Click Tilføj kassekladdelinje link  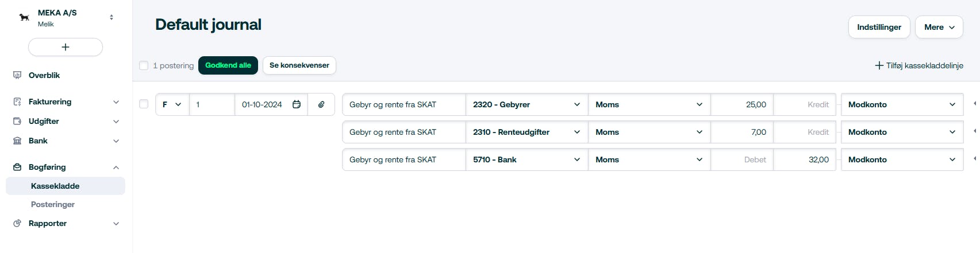[918, 65]
